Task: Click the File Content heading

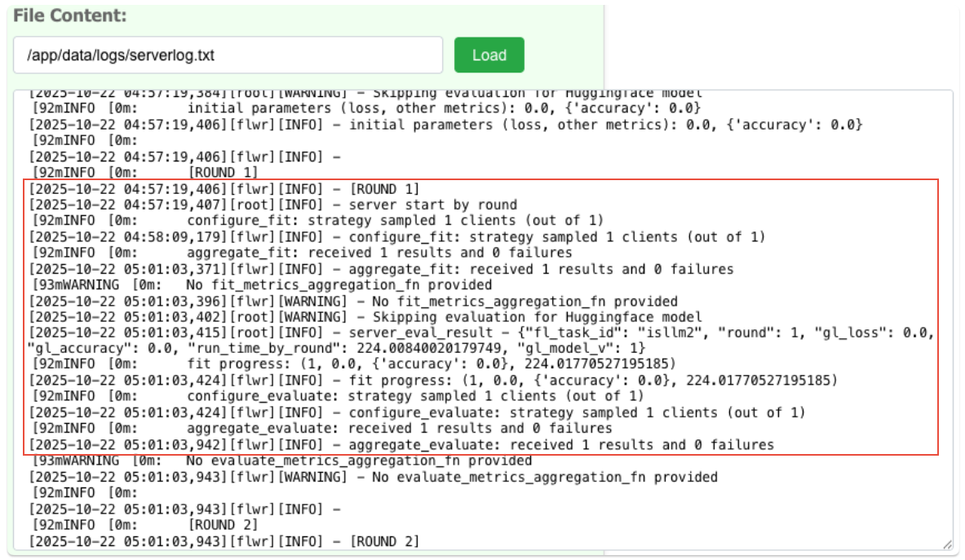Action: click(x=70, y=15)
